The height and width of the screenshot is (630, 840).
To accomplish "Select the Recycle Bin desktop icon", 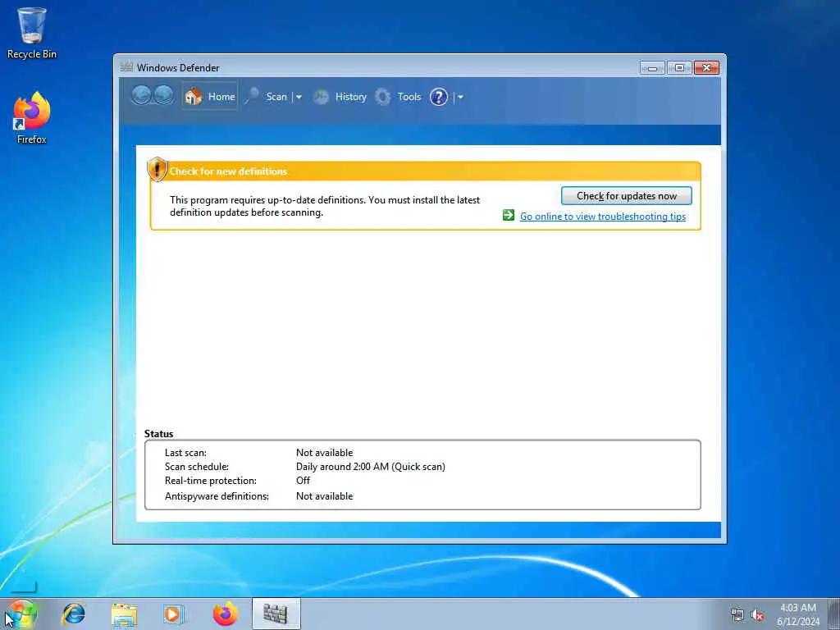I will (x=32, y=33).
